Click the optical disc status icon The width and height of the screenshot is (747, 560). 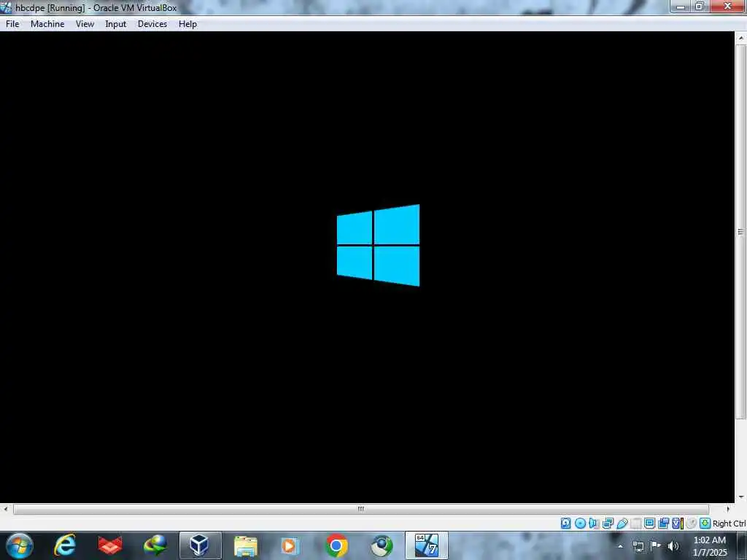coord(580,524)
